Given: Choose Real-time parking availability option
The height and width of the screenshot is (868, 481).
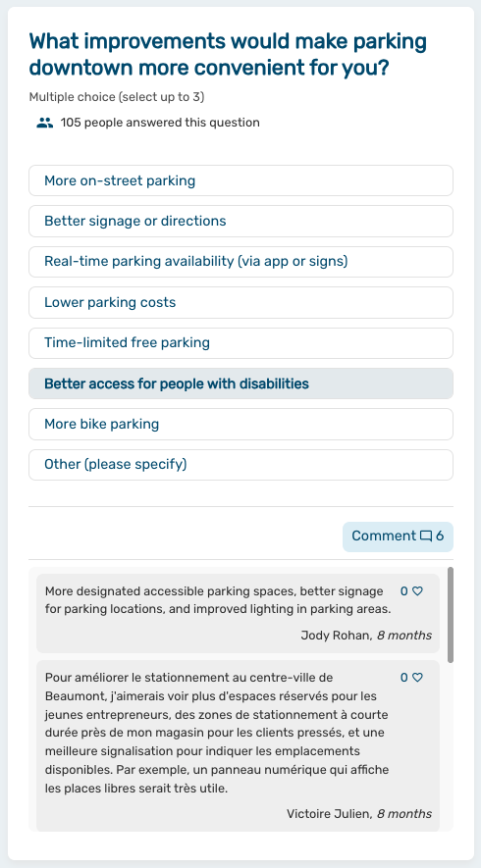Looking at the screenshot, I should 241,262.
